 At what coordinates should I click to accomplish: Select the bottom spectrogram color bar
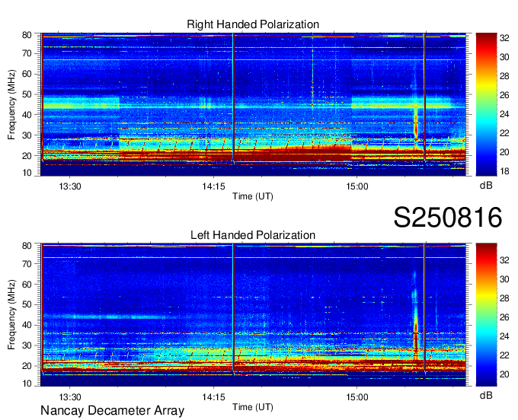(x=486, y=315)
